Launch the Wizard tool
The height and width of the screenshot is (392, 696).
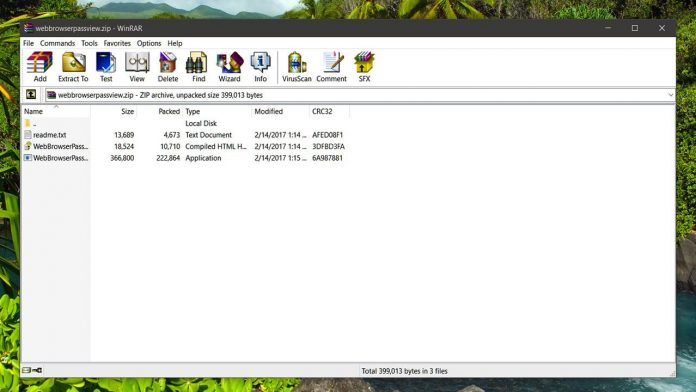(229, 67)
